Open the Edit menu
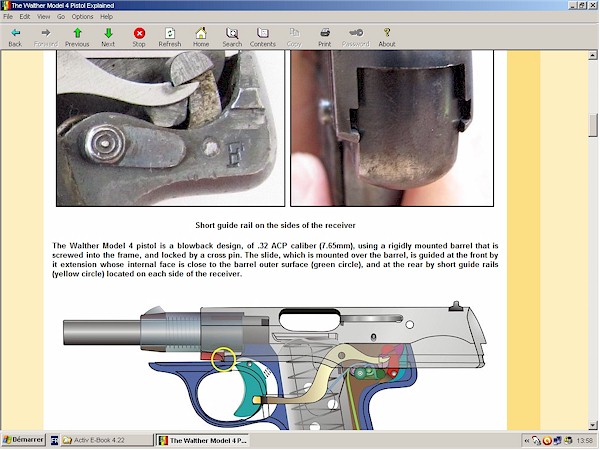 tap(25, 16)
